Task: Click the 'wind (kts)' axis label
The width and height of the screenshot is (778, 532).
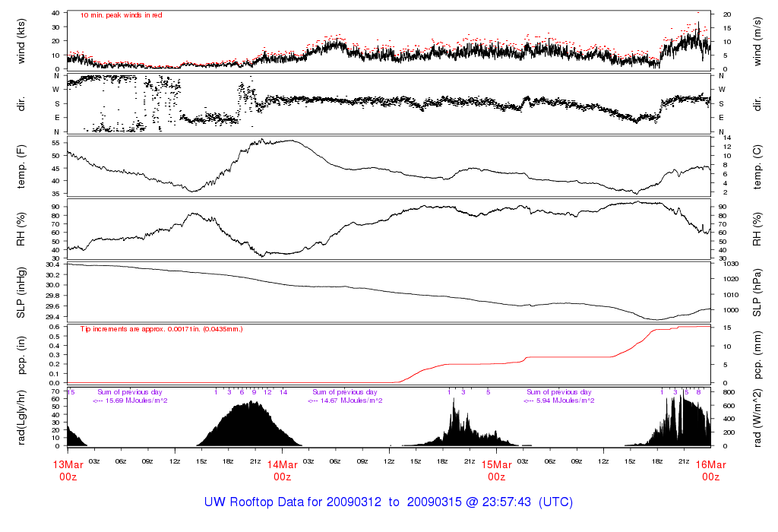Action: [x=21, y=41]
